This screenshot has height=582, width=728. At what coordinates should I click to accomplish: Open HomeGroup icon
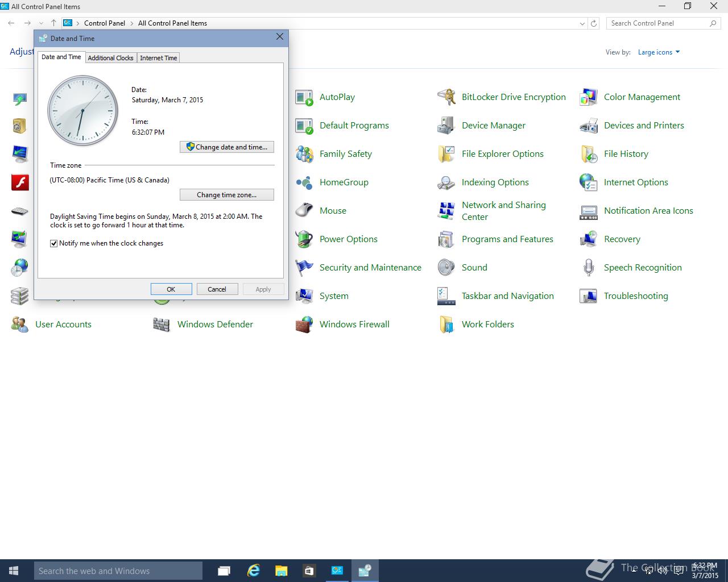click(304, 182)
